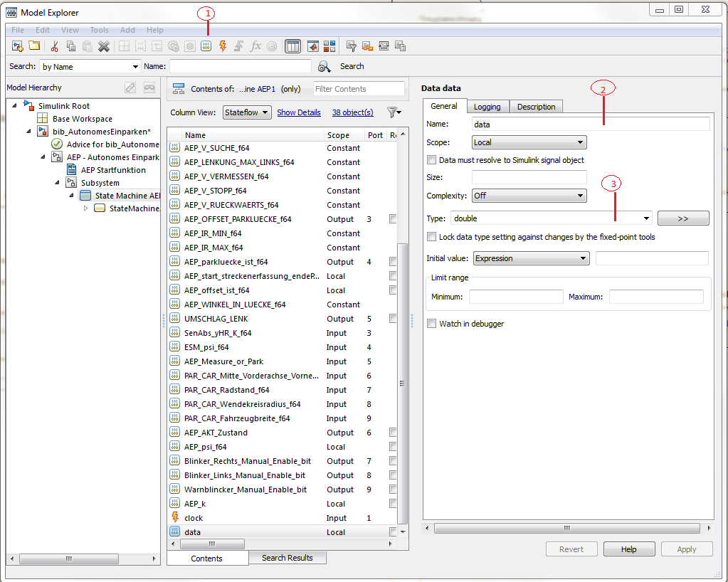Enable Data must resolve to Simulink signal object
This screenshot has height=582, width=728.
pos(431,160)
